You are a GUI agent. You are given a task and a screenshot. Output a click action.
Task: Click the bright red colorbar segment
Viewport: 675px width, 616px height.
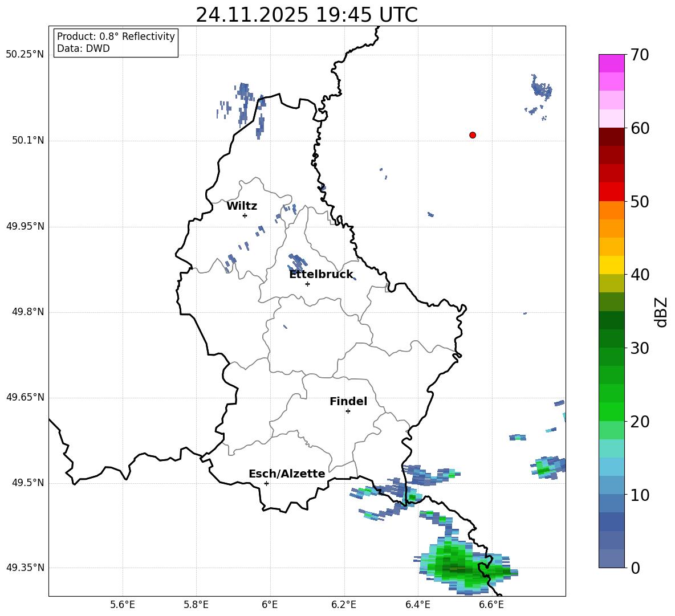611,192
